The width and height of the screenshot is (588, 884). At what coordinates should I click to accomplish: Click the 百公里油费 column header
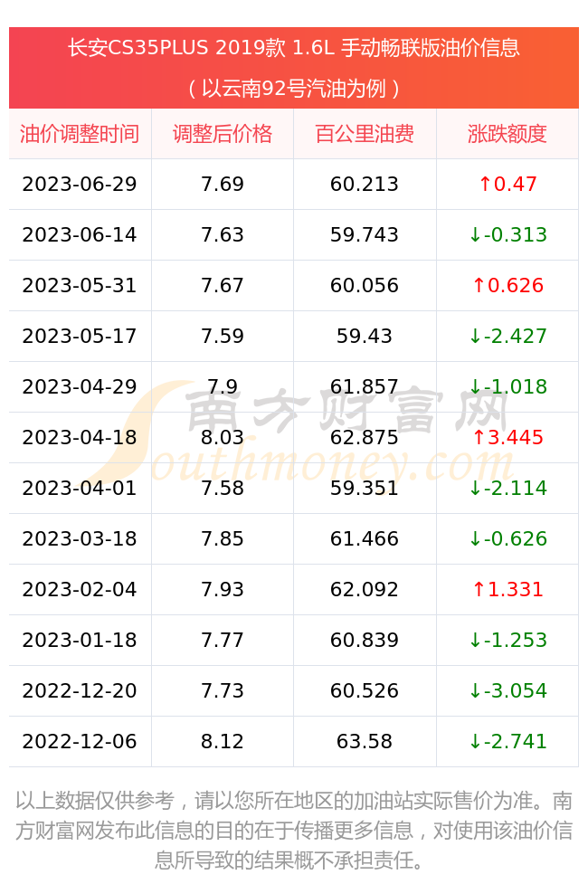coord(365,134)
